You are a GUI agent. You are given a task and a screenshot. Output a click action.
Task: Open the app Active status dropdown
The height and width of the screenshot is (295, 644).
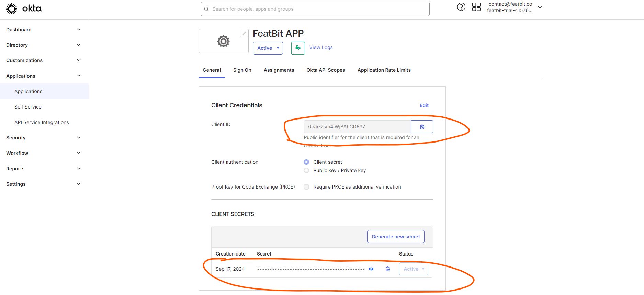click(268, 48)
